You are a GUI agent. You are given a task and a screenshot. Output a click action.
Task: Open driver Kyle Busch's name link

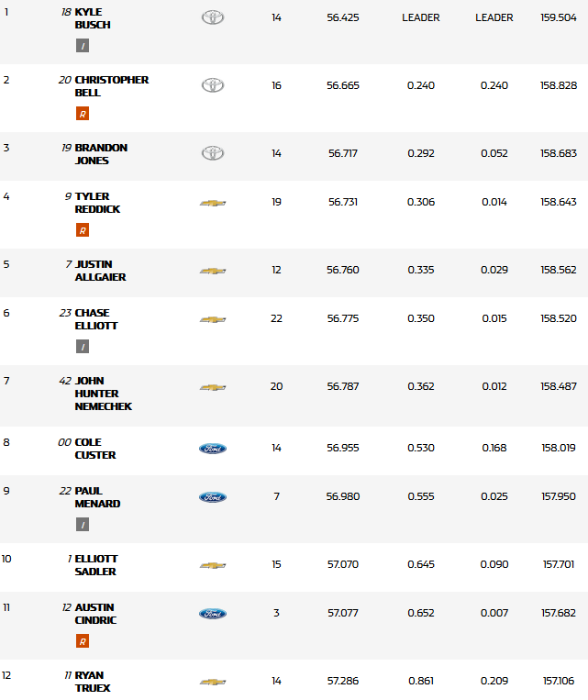coord(93,18)
